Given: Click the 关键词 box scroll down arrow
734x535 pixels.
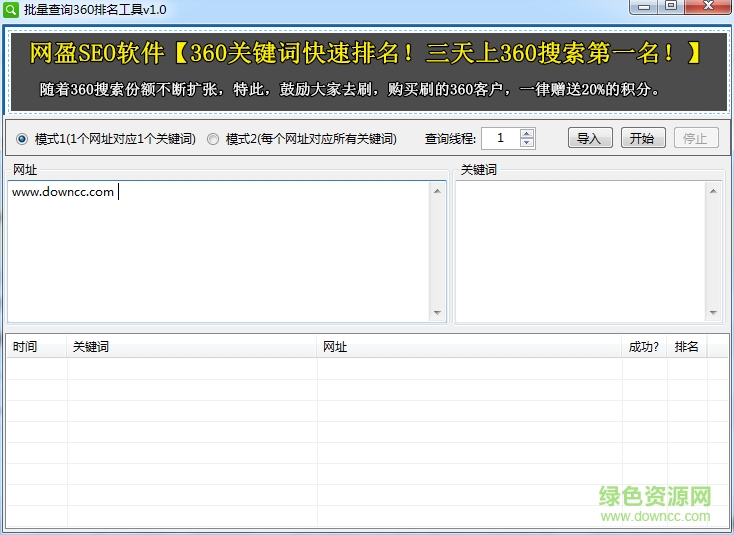Looking at the screenshot, I should click(x=713, y=313).
